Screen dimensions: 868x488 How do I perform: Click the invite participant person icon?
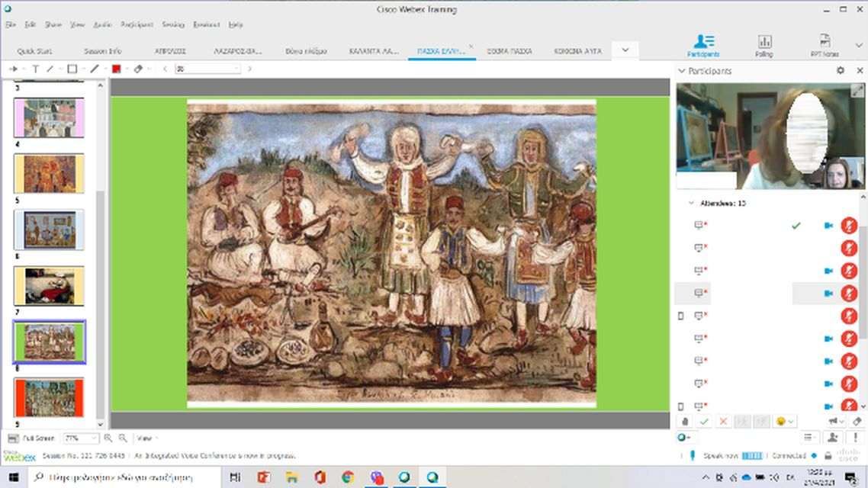click(833, 438)
